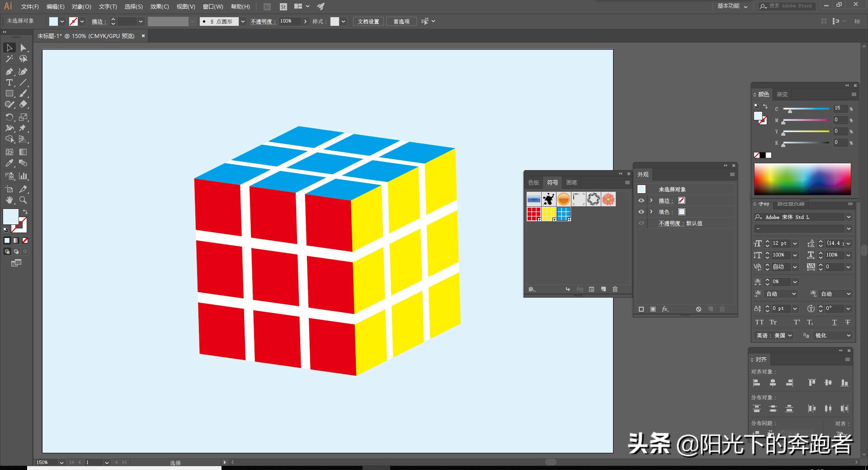The width and height of the screenshot is (868, 470).
Task: Open the 不透明度 opacity dropdown arrow
Action: coord(306,21)
